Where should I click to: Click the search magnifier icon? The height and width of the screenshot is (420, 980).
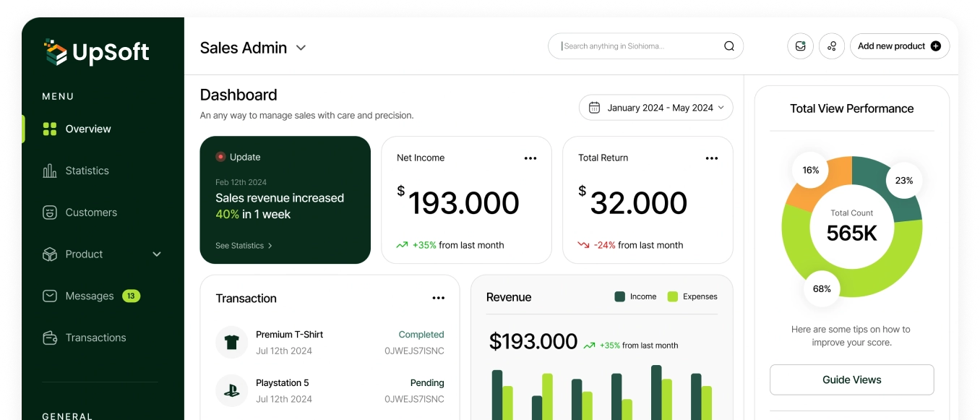728,46
